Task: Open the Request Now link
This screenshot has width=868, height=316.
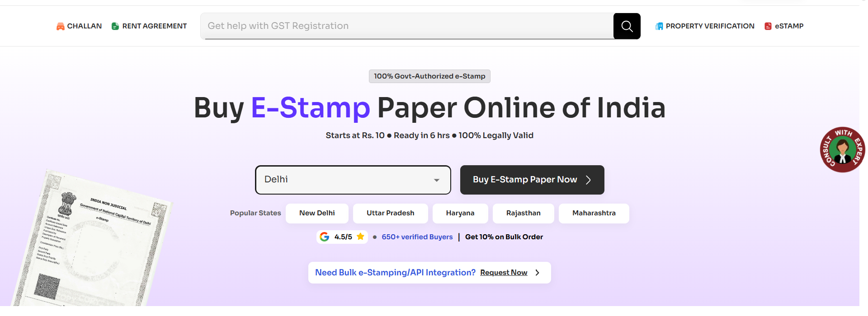Action: tap(504, 273)
